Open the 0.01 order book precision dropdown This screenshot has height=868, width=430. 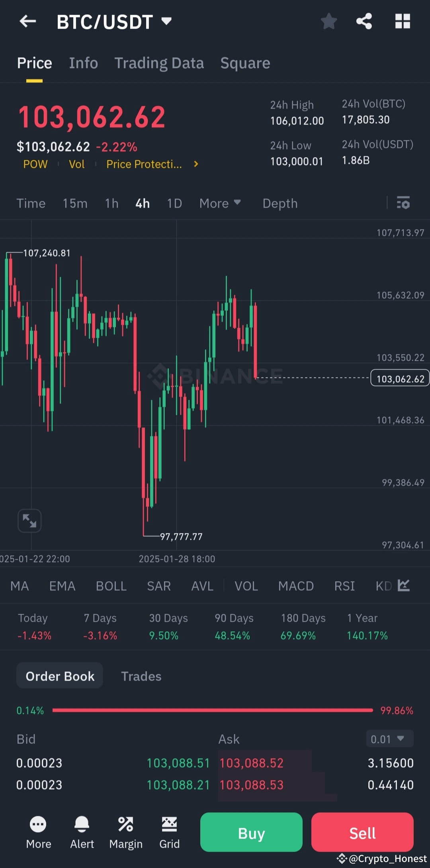389,739
